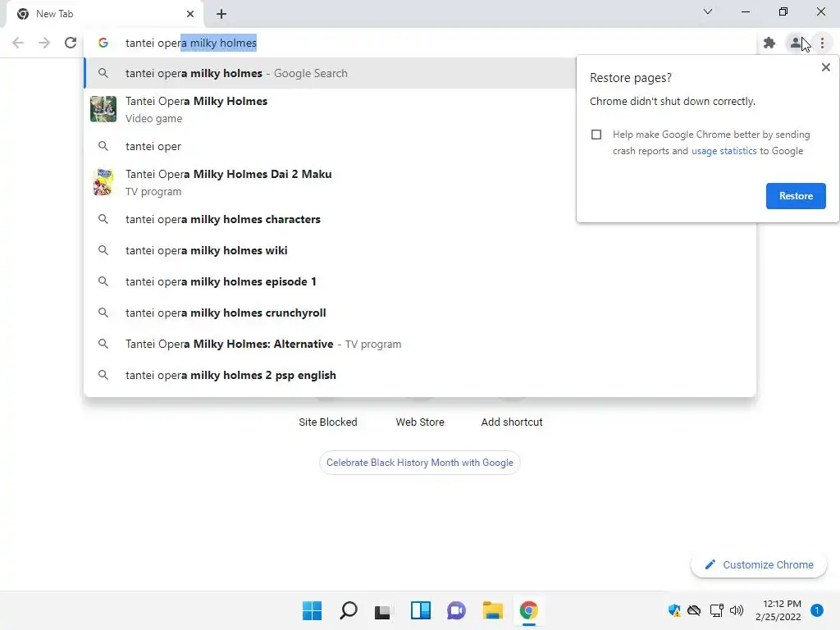Image resolution: width=840 pixels, height=630 pixels.
Task: Click the Customize Chrome button
Action: coord(759,564)
